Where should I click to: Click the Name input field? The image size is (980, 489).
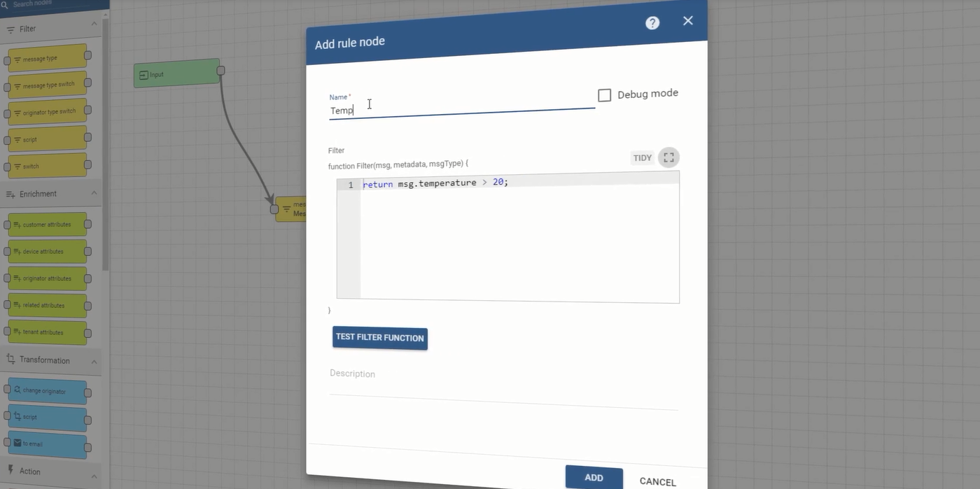(x=462, y=110)
